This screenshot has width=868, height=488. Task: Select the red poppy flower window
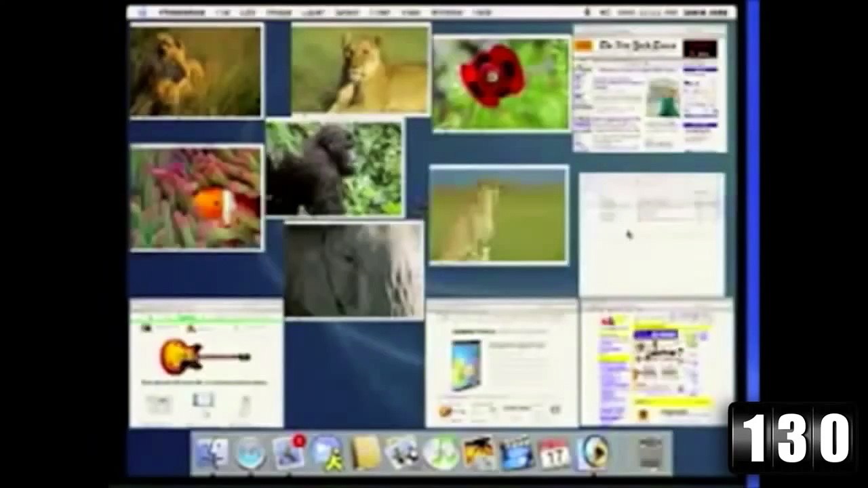click(502, 83)
